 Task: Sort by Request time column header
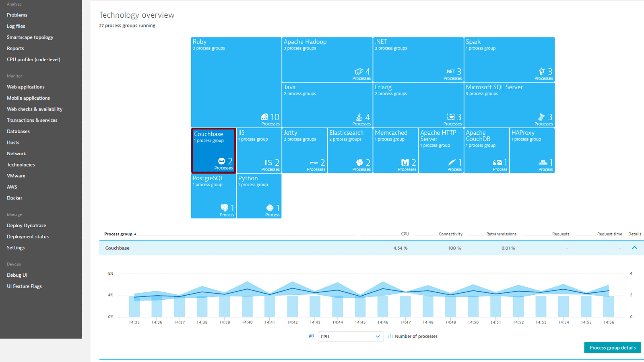click(609, 234)
